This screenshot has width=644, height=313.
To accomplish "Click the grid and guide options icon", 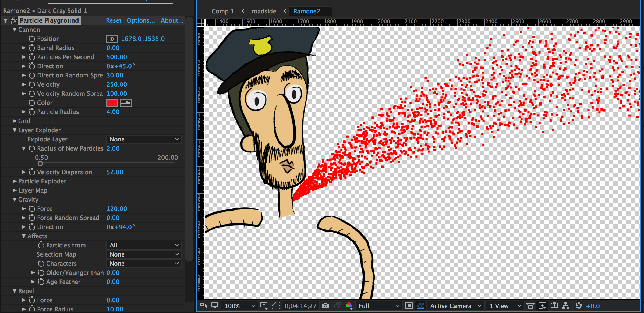I will 264,306.
